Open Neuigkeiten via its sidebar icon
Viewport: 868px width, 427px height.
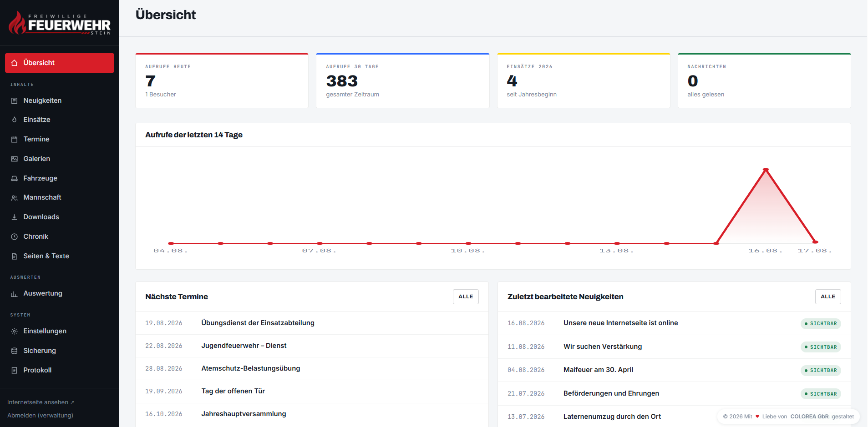(14, 100)
